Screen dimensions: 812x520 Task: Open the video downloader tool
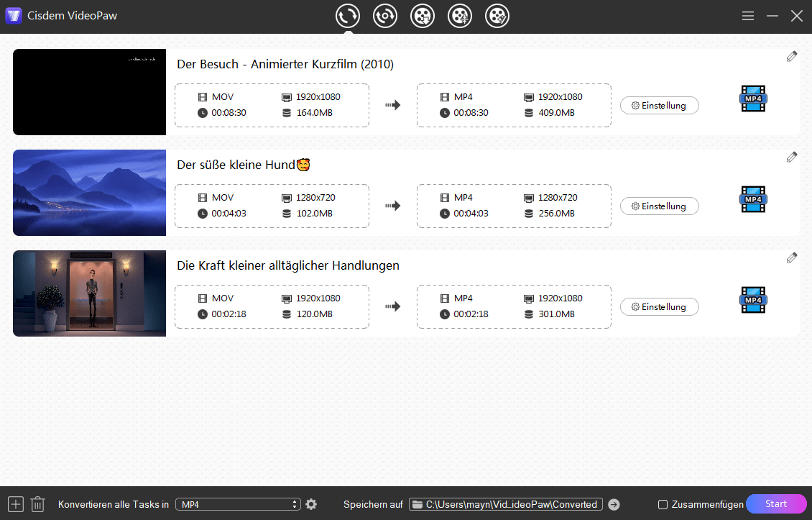[x=423, y=15]
